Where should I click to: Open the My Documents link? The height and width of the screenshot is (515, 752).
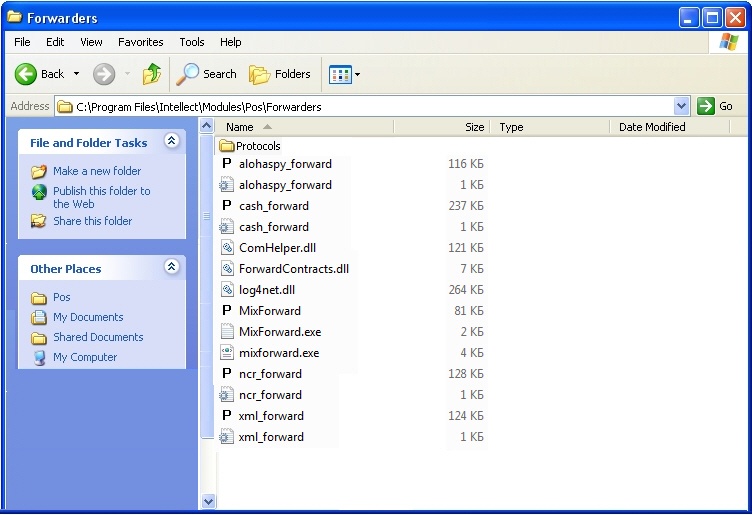tap(88, 317)
